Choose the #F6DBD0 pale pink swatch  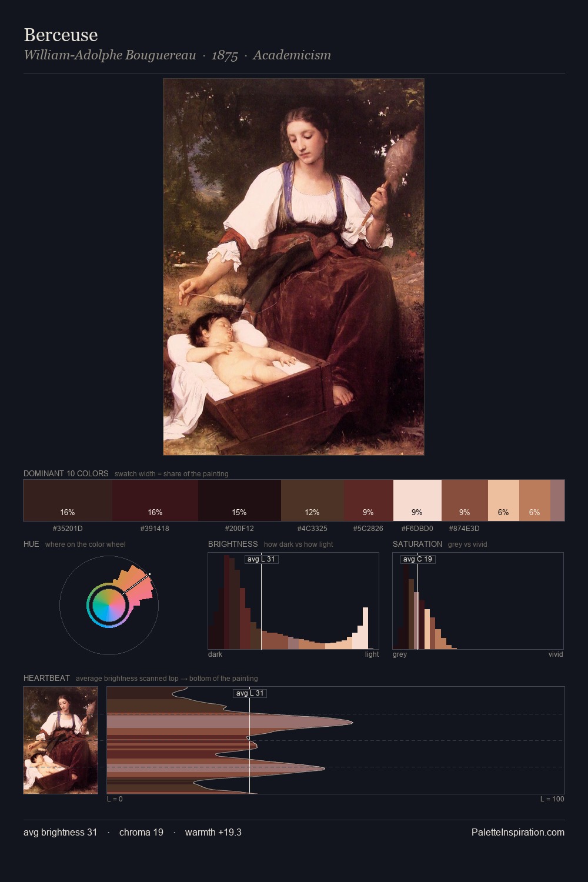(417, 500)
